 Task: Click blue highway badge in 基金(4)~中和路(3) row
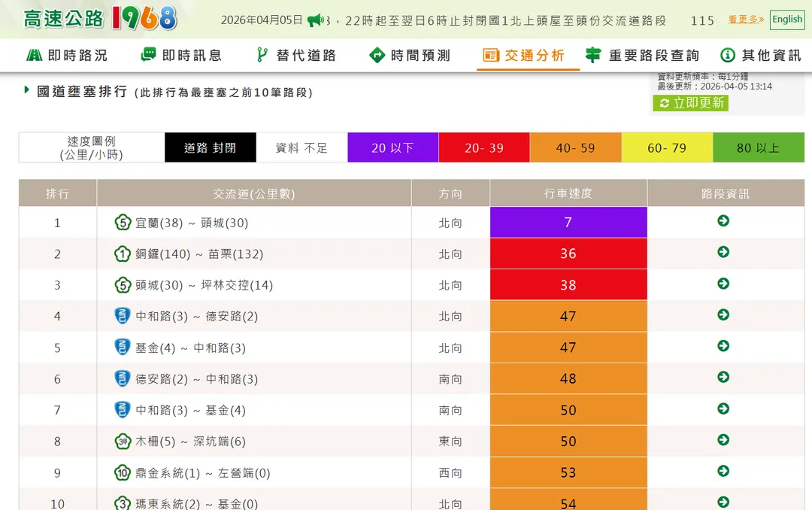click(x=123, y=347)
